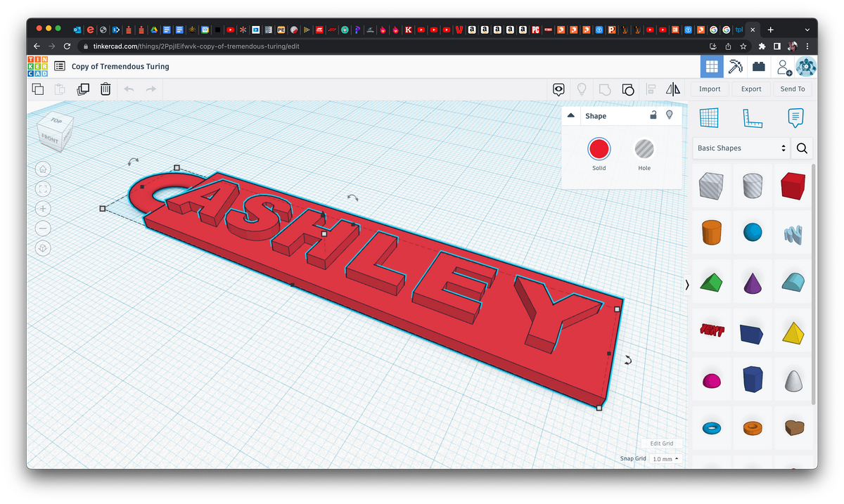The image size is (844, 504).
Task: Toggle the lock on the Shape panel
Action: [x=653, y=115]
